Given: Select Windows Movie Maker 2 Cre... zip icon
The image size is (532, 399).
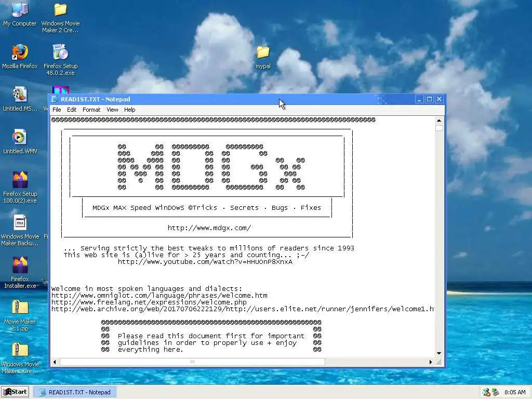Looking at the screenshot, I should pos(20,358).
